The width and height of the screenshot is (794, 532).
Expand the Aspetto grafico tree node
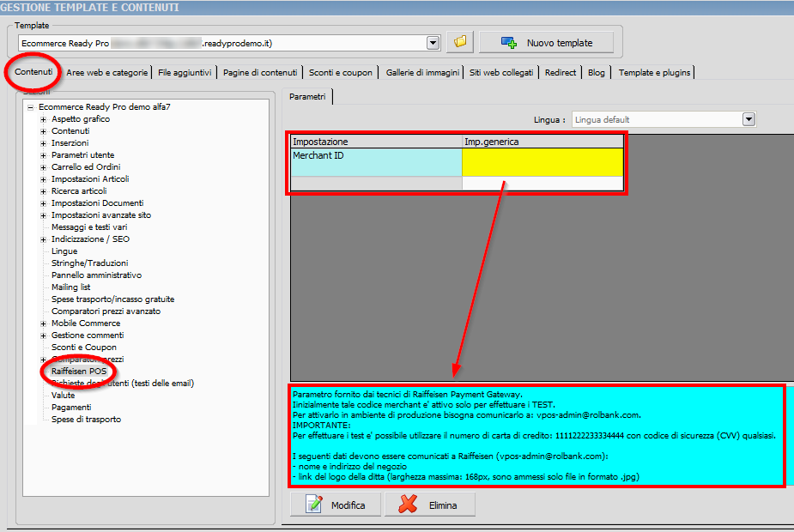(44, 119)
